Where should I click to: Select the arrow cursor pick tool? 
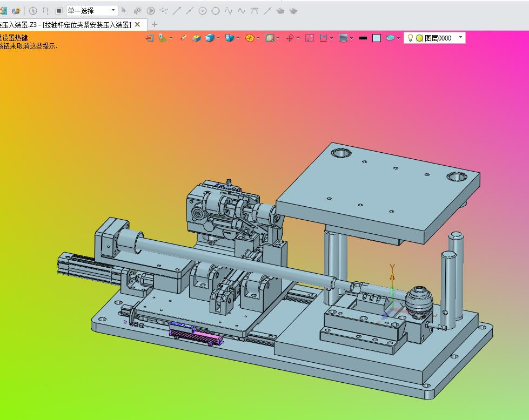[x=124, y=11]
